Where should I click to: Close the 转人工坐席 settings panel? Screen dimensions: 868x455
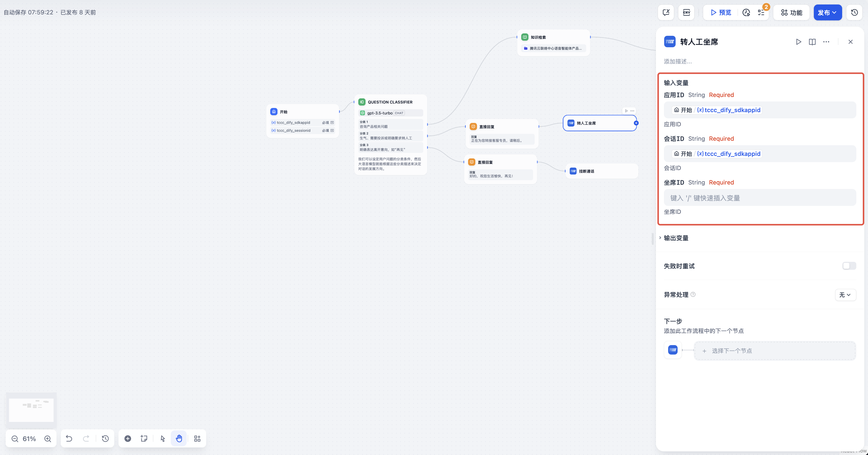pos(851,42)
